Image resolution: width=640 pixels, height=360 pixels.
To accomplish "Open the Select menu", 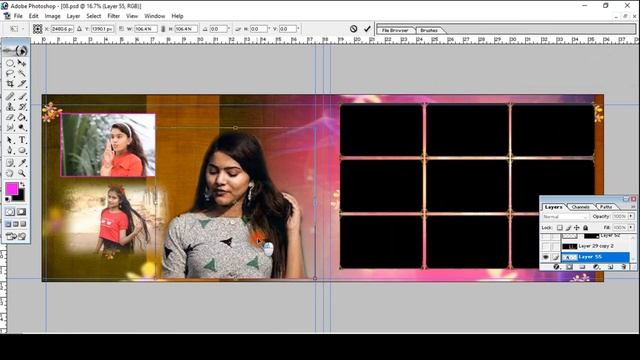I will (x=93, y=16).
